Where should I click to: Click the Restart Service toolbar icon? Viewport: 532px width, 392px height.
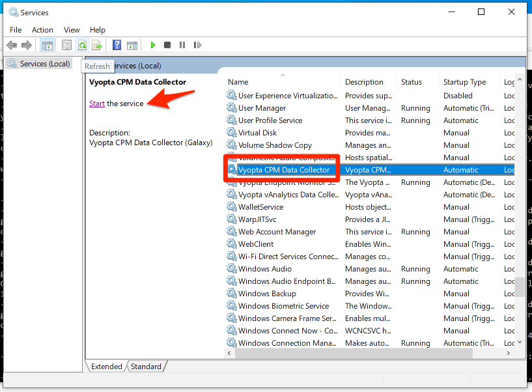pos(197,45)
